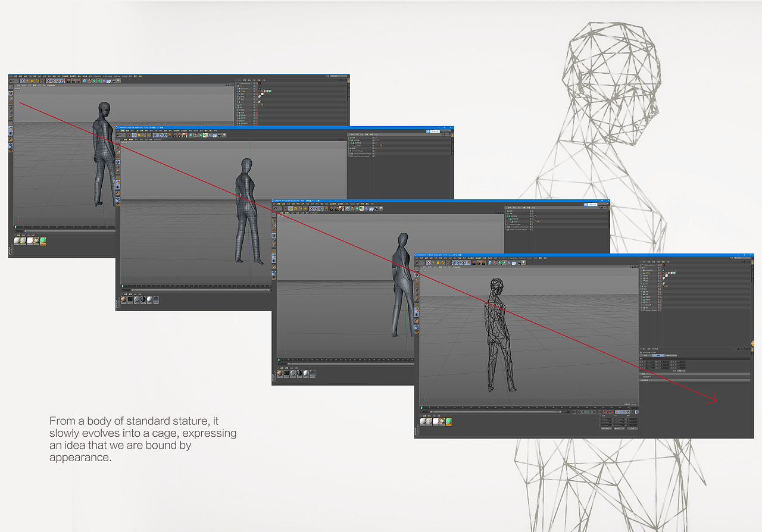
Task: Open the Floor environment icon in front window
Action: click(514, 262)
